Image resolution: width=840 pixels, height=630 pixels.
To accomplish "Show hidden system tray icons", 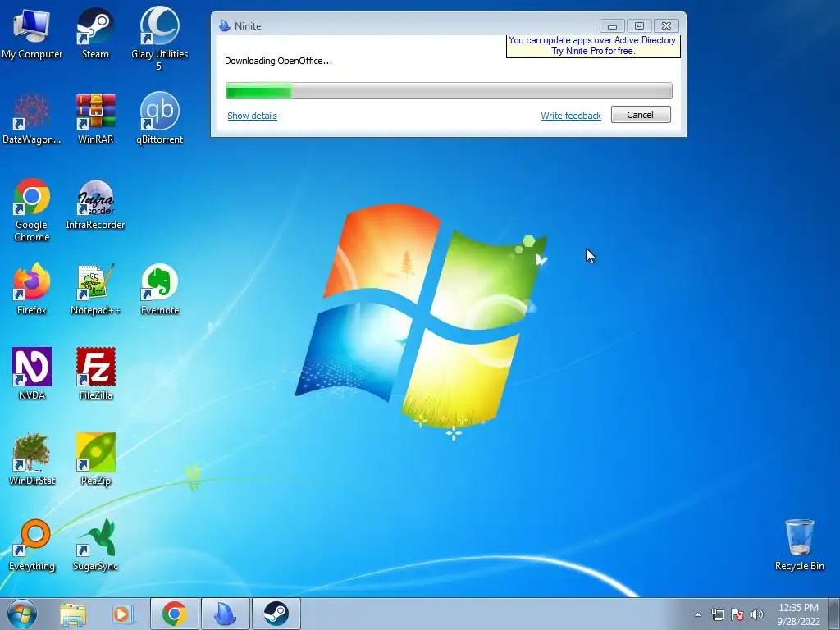I will tap(697, 614).
